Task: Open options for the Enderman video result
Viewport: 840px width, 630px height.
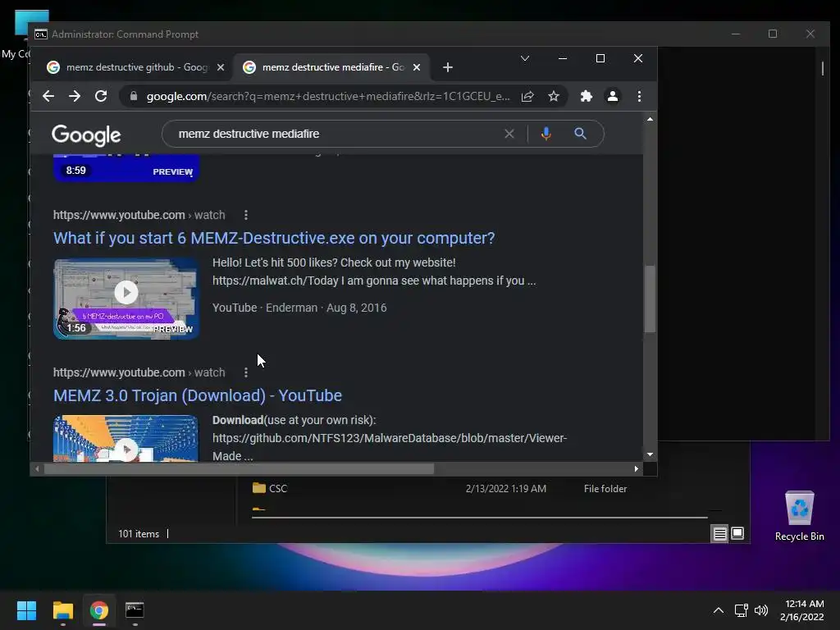Action: point(246,215)
